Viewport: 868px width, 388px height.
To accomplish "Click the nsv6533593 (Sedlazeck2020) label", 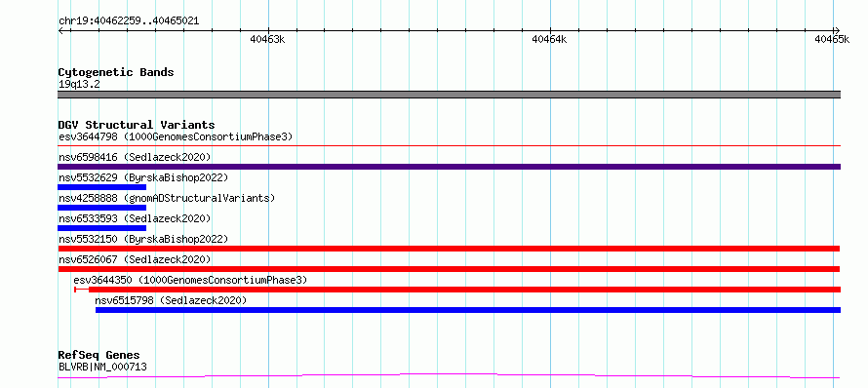I will (135, 218).
